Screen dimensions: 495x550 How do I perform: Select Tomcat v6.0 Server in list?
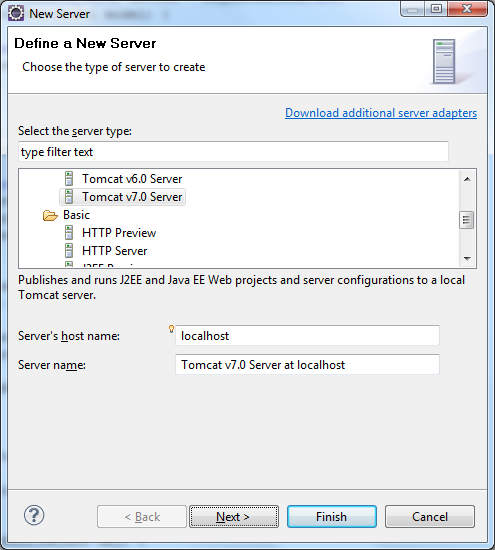pos(132,179)
